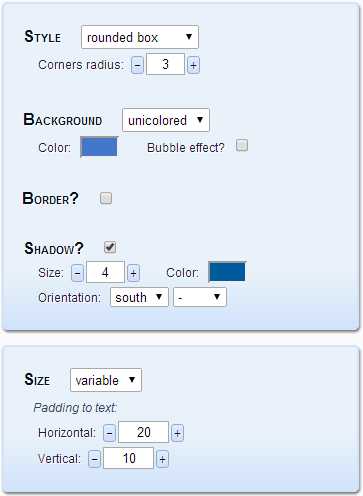Image resolution: width=363 pixels, height=496 pixels.
Task: Increase horizontal padding with plus button
Action: [177, 433]
